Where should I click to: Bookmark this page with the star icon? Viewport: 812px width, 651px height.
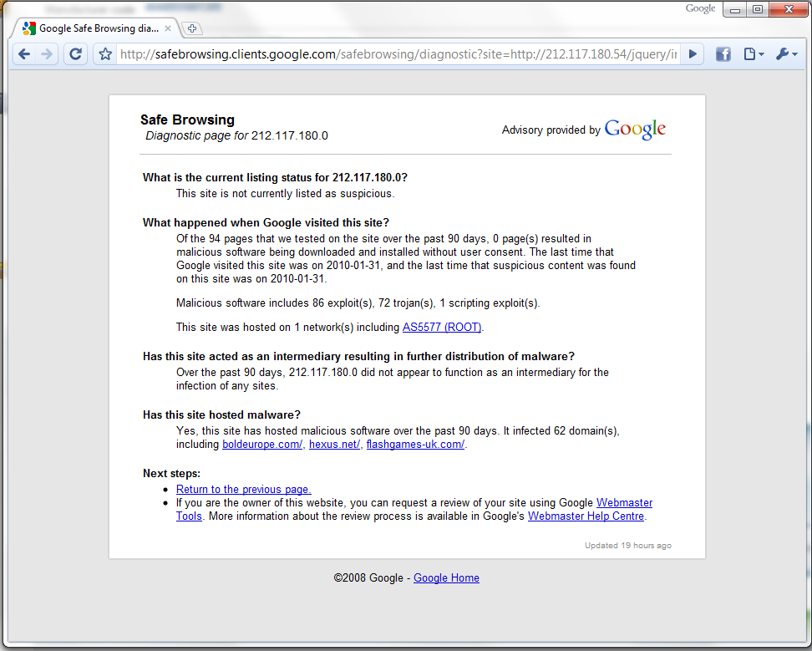point(105,54)
